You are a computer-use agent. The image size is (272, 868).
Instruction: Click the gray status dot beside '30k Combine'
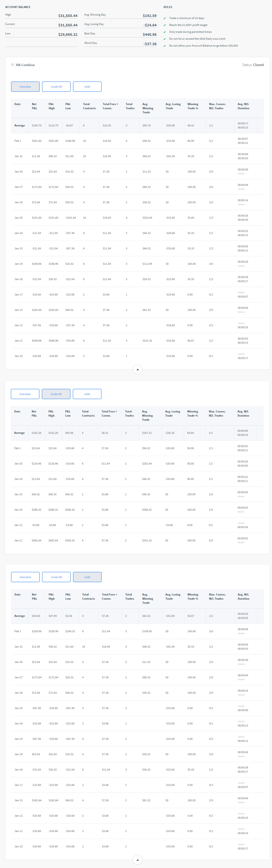point(12,65)
